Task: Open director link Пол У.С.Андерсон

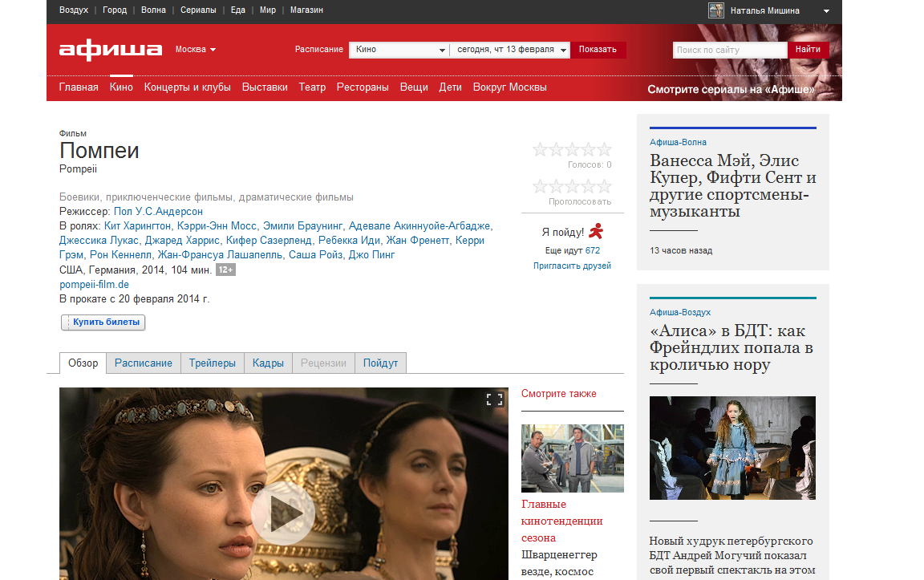Action: pos(158,212)
